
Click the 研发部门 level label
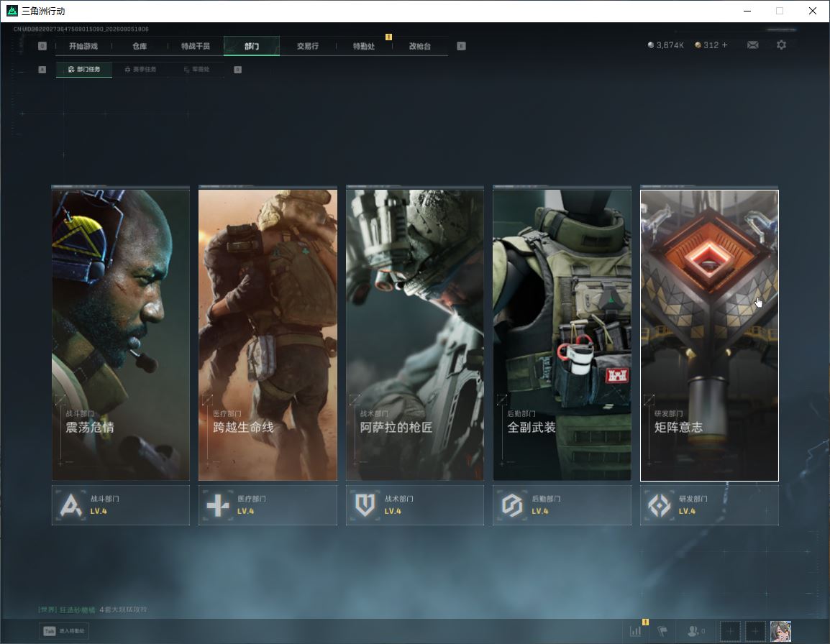click(687, 511)
